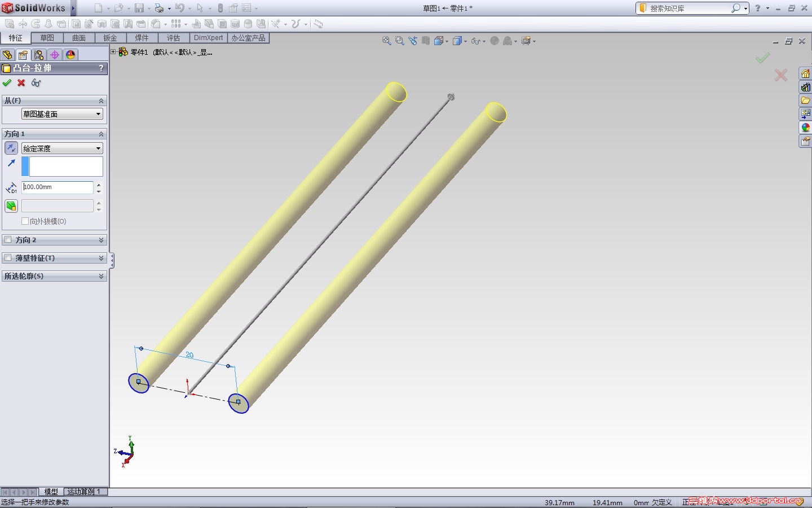Expand the 方向 2 section chevron
The image size is (812, 508).
(101, 240)
